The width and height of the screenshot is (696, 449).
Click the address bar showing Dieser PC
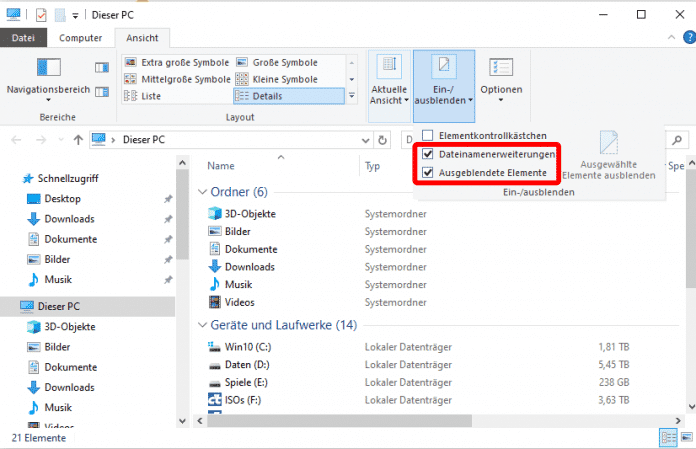click(x=231, y=140)
